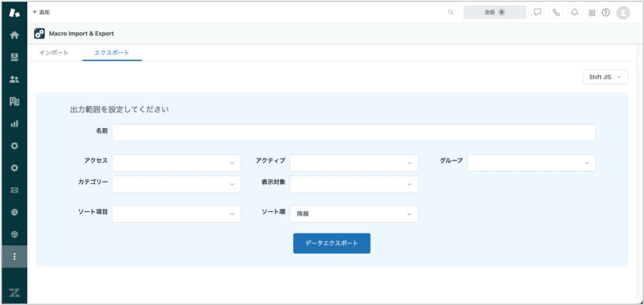Click the more apps three-dot icon
The width and height of the screenshot is (644, 305).
pyautogui.click(x=14, y=257)
